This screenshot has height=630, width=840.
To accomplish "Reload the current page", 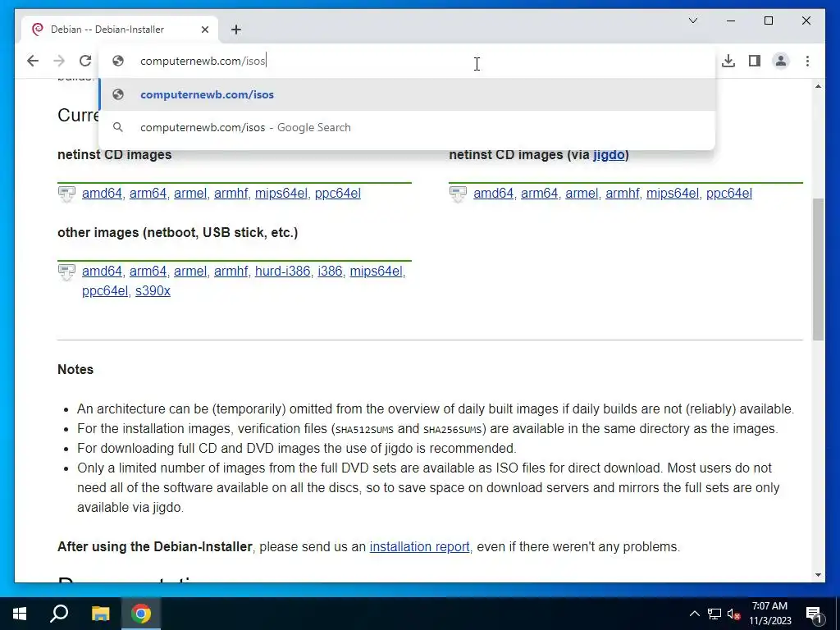I will point(85,61).
